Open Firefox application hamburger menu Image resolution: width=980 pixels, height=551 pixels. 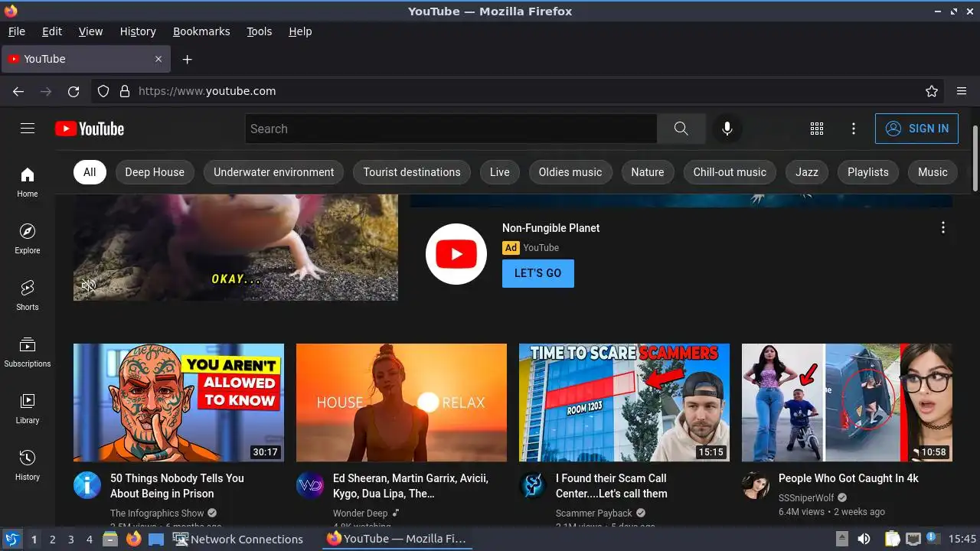[962, 91]
